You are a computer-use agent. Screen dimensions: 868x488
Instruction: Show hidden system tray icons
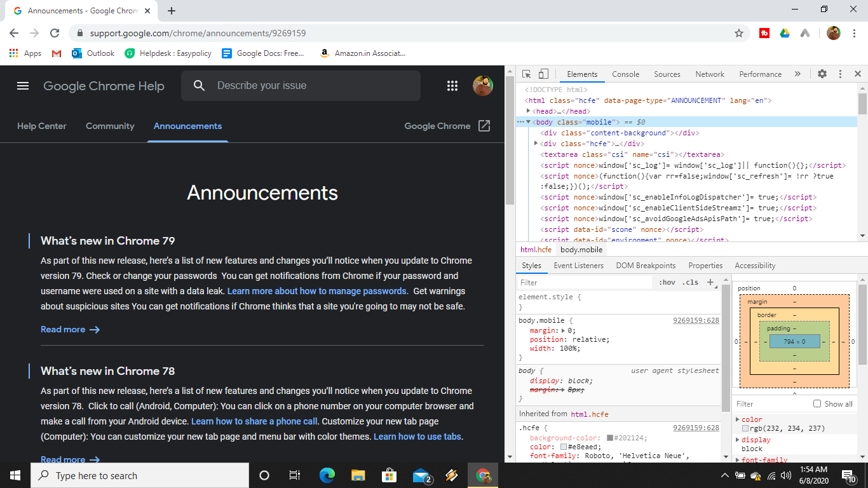724,475
